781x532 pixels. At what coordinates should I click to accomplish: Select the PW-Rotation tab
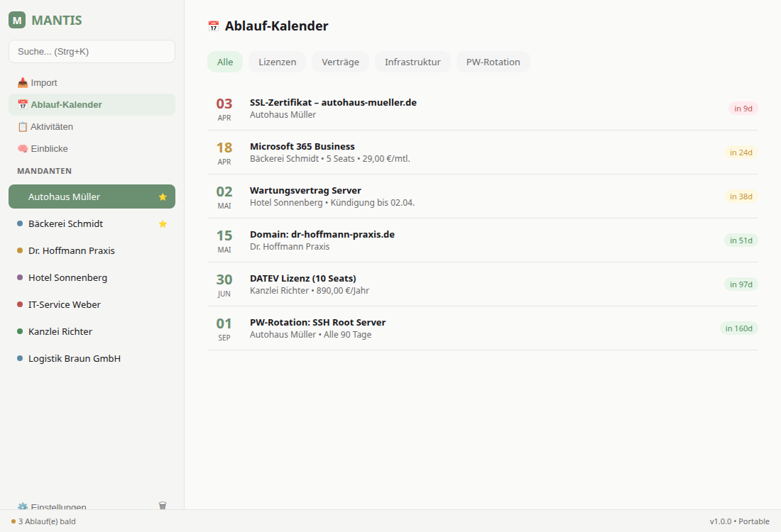click(x=493, y=62)
